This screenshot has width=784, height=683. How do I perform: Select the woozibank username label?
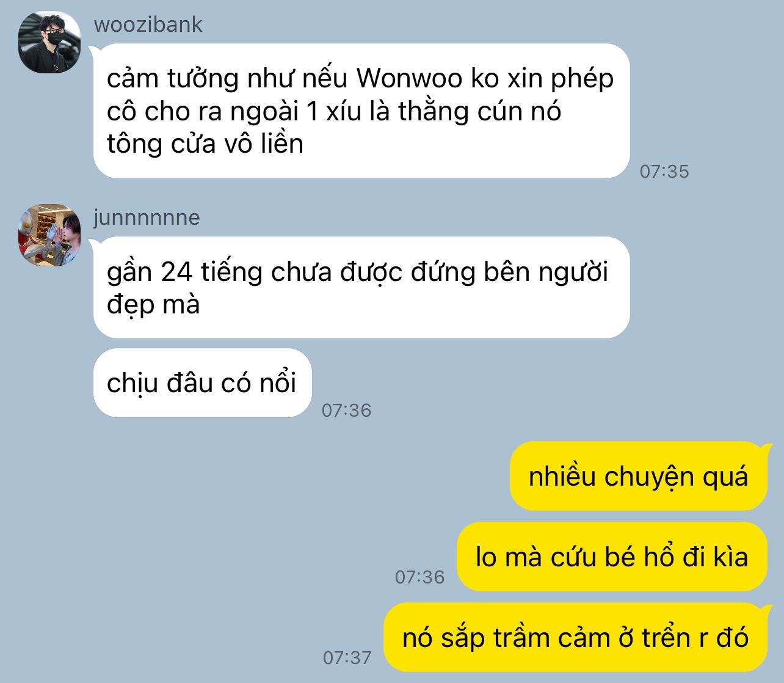tap(148, 24)
